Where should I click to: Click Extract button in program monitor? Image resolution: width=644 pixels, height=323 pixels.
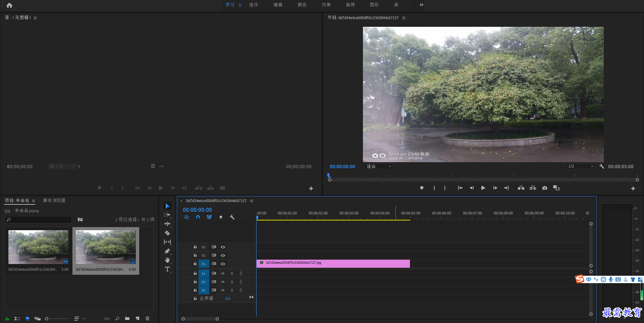click(x=533, y=188)
